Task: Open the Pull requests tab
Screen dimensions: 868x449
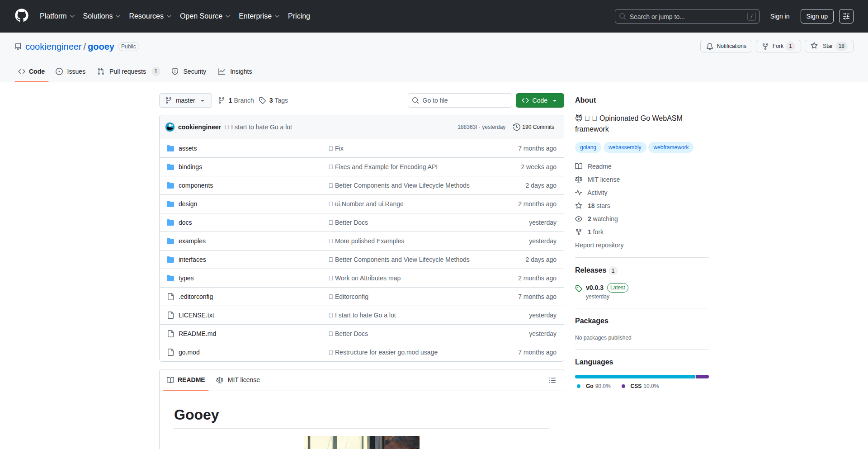Action: (x=128, y=71)
